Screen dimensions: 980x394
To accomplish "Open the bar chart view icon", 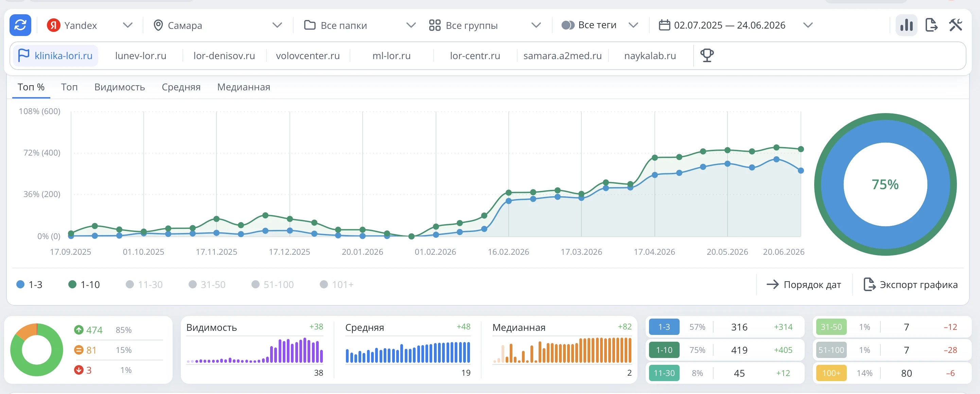I will pyautogui.click(x=906, y=25).
